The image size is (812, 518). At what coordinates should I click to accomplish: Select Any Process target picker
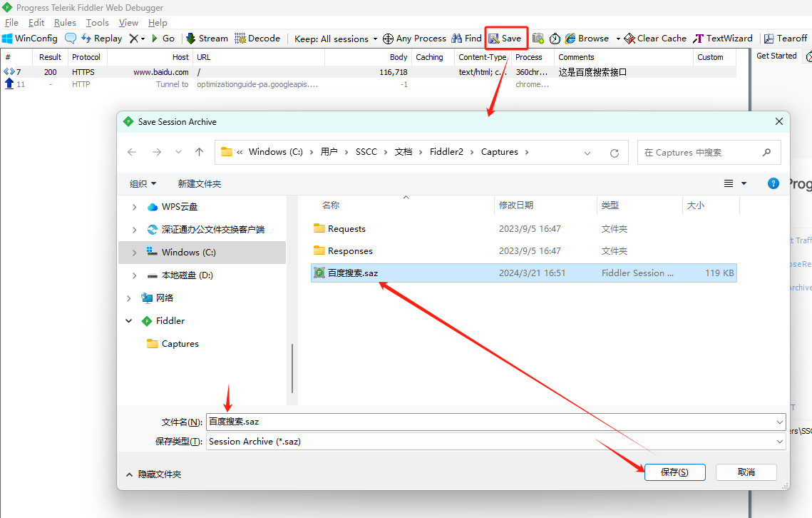click(414, 39)
